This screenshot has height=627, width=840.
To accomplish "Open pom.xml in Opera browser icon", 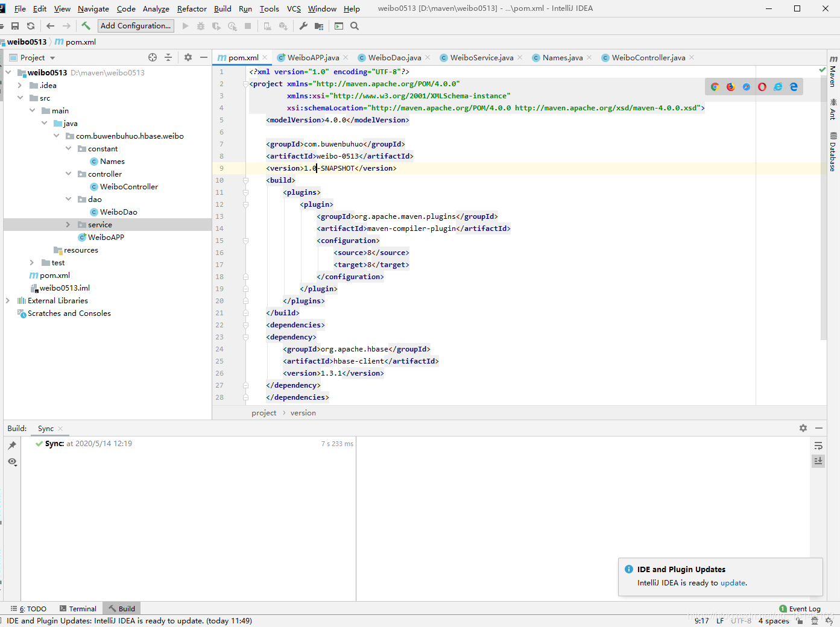I will click(x=762, y=87).
